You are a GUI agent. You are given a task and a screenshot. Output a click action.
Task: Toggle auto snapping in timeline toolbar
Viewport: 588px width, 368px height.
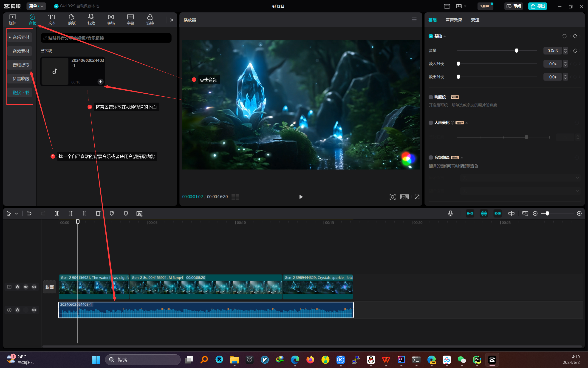click(x=484, y=213)
